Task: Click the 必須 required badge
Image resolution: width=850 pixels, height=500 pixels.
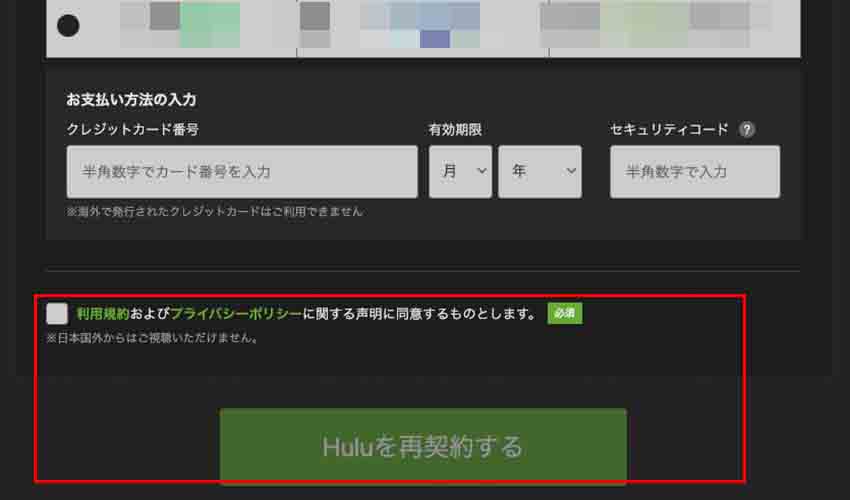Action: 565,313
